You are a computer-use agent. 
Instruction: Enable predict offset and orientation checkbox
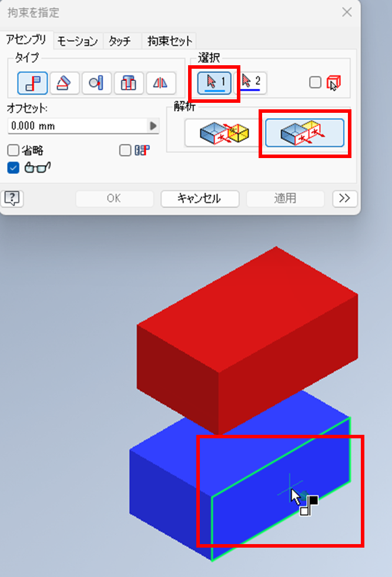click(125, 150)
